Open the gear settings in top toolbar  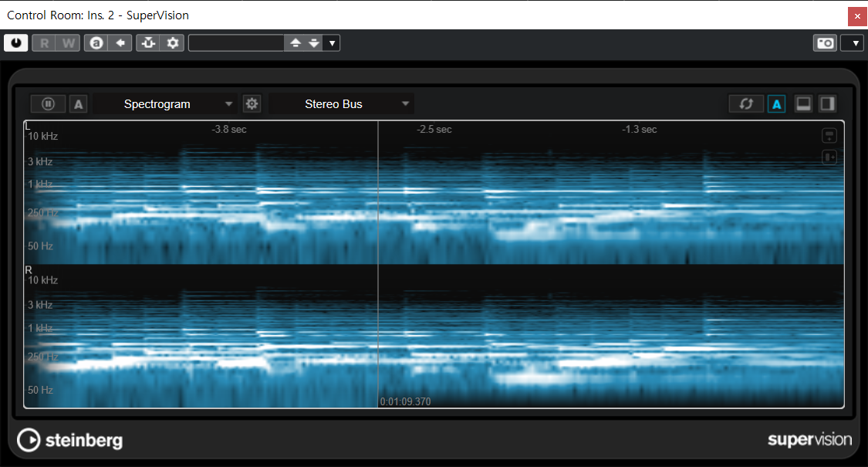(x=173, y=43)
